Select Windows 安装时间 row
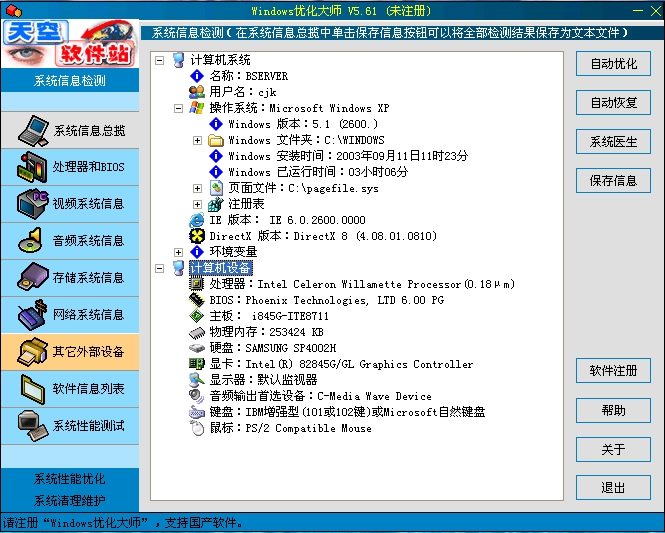 [x=348, y=156]
